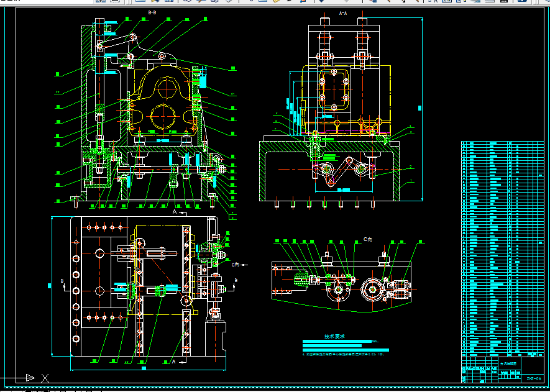
Task: Select the right B section cut marker
Action: coord(236,280)
